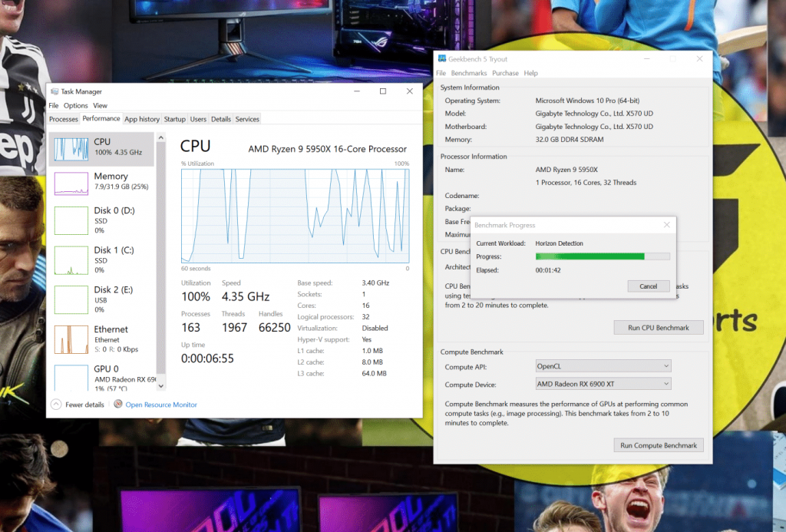Select the Ethernet graph thumbnail
786x532 pixels.
point(71,339)
